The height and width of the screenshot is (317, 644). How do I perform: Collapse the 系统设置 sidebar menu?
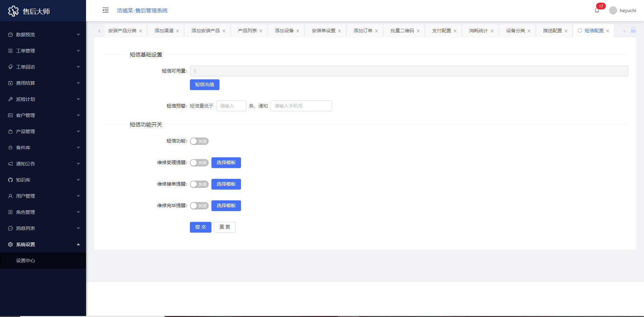43,244
